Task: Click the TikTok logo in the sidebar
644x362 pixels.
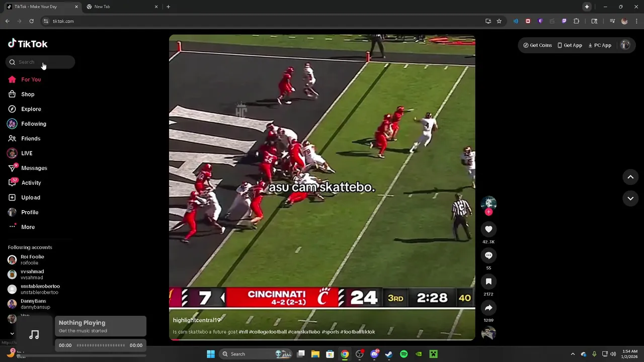Action: point(28,44)
